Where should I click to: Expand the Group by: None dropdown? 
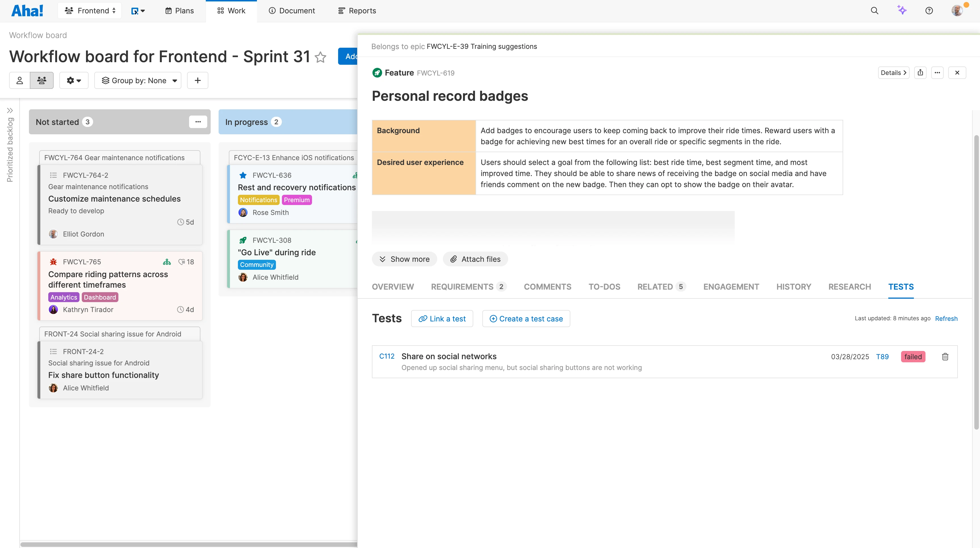coord(138,80)
